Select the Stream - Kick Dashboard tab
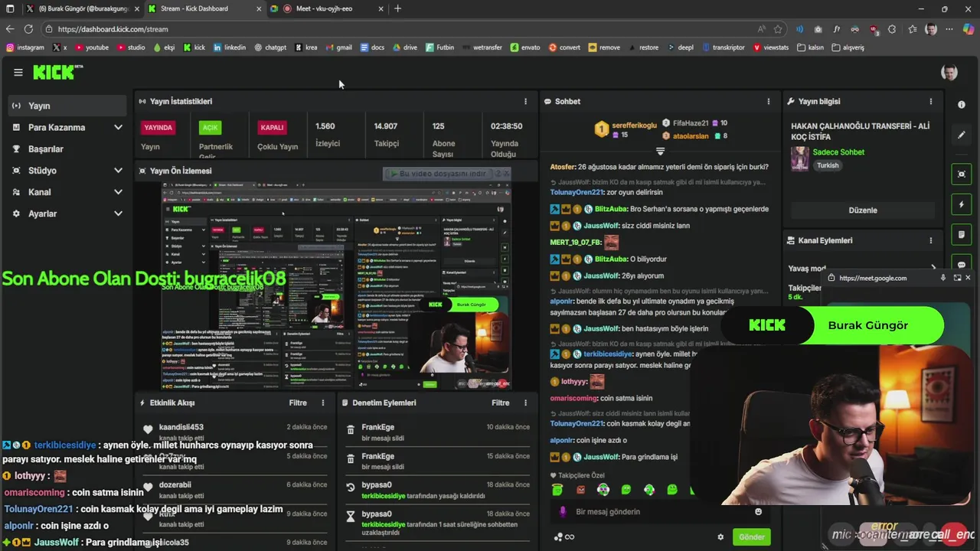 point(204,8)
